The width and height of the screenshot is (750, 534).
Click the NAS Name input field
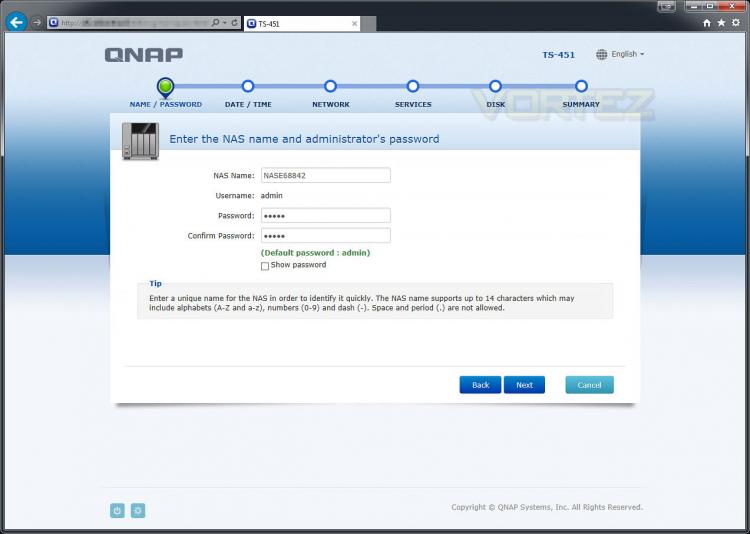pyautogui.click(x=326, y=175)
